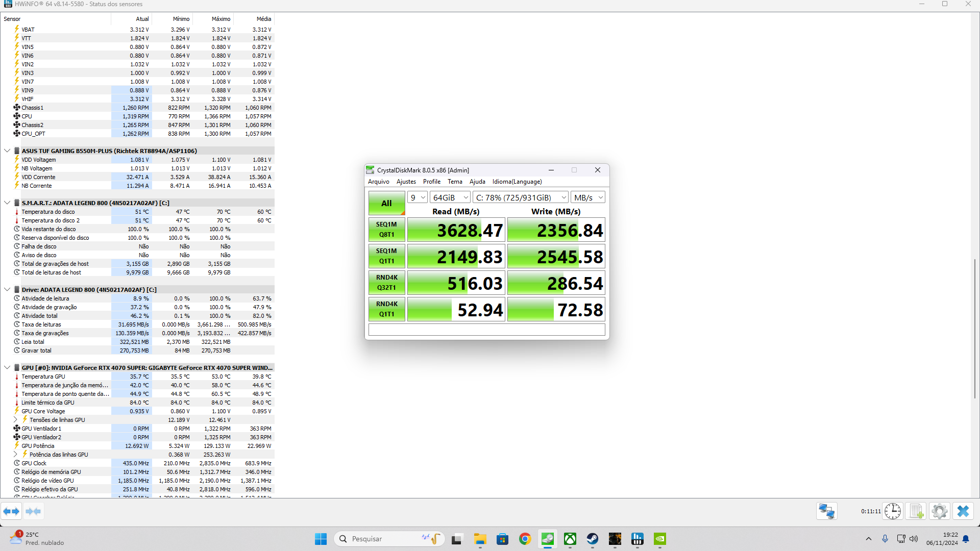Run RND4K Q1T1 test button
This screenshot has width=980, height=551.
(387, 309)
